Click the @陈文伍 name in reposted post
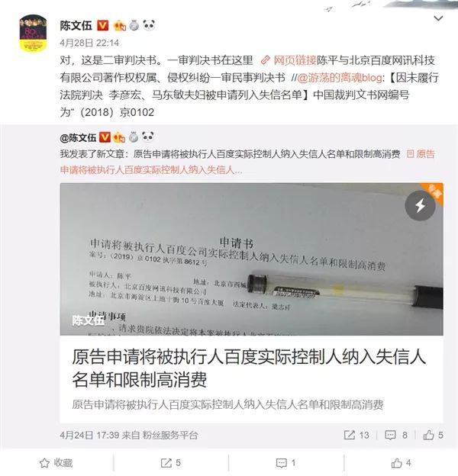 click(x=78, y=138)
